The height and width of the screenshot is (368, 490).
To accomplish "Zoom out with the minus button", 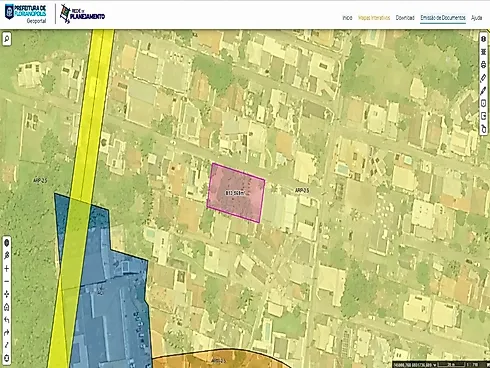I will pyautogui.click(x=6, y=281).
